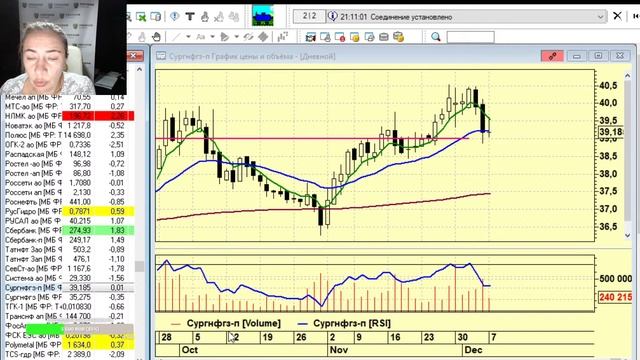The image size is (640, 360).
Task: Select the trend line drawing tool
Action: click(x=176, y=37)
